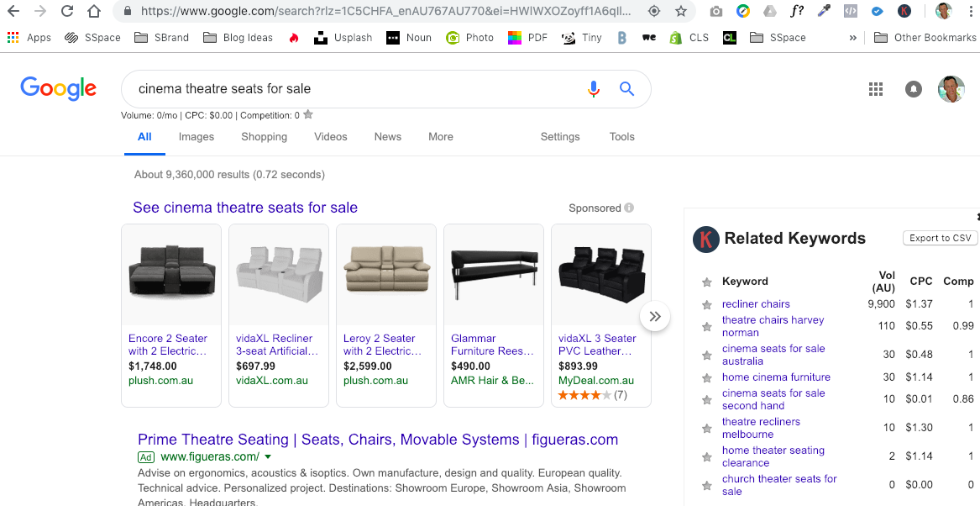Viewport: 980px width, 506px height.
Task: Open the Settings menu under search
Action: pos(560,136)
